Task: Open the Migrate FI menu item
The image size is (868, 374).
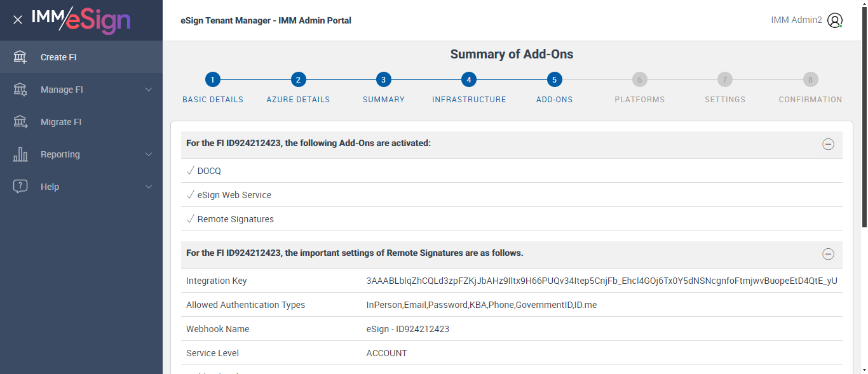Action: [61, 122]
